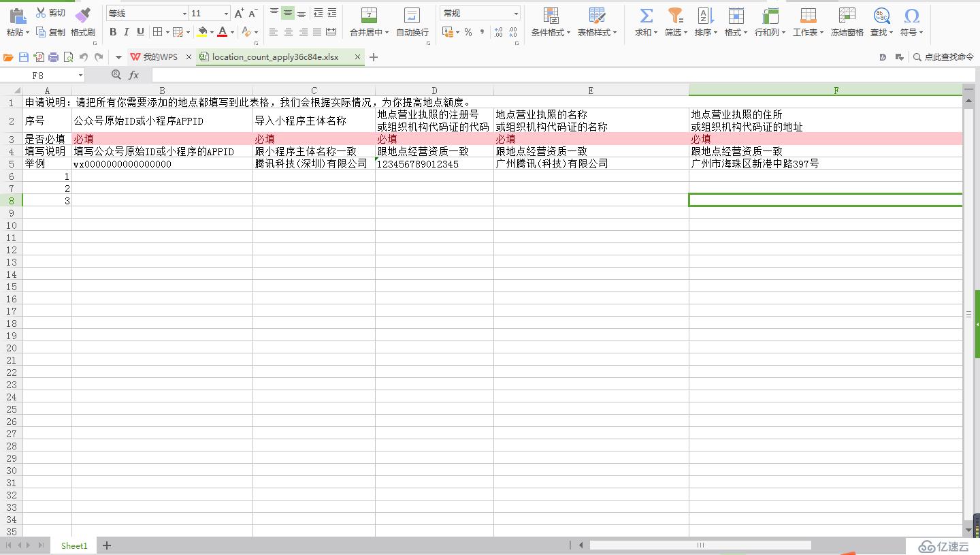Click the Save floppy disk icon

coord(24,57)
